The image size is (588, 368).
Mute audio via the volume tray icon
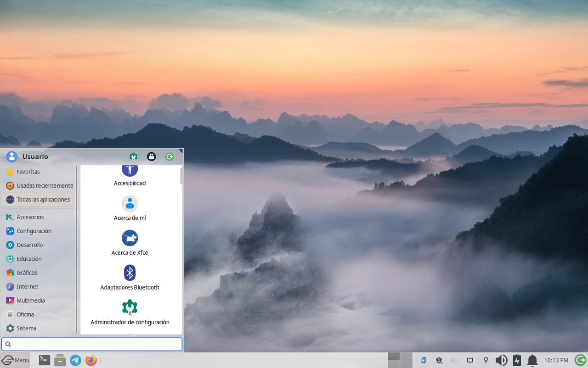501,360
